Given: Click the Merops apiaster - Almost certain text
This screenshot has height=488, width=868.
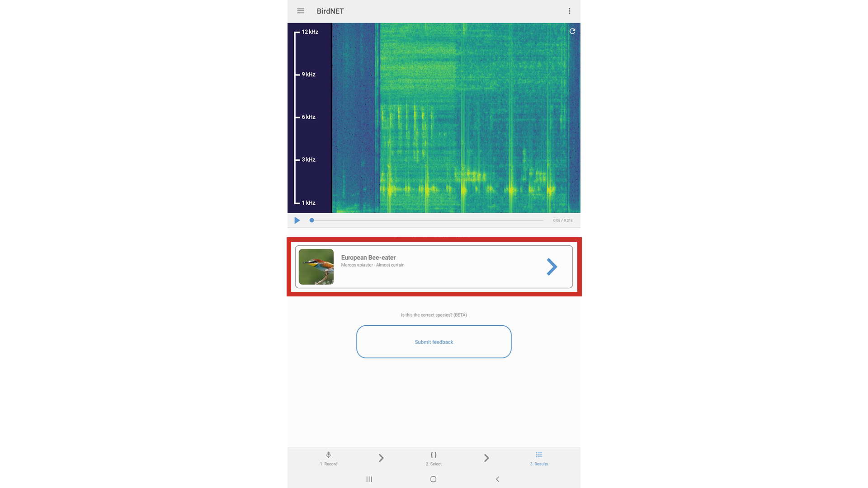Looking at the screenshot, I should coord(373,265).
